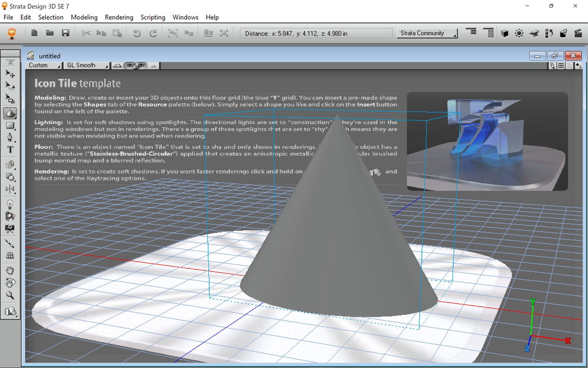Select the Rectangle 2D shape tool
Image resolution: width=588 pixels, height=368 pixels.
pyautogui.click(x=10, y=126)
